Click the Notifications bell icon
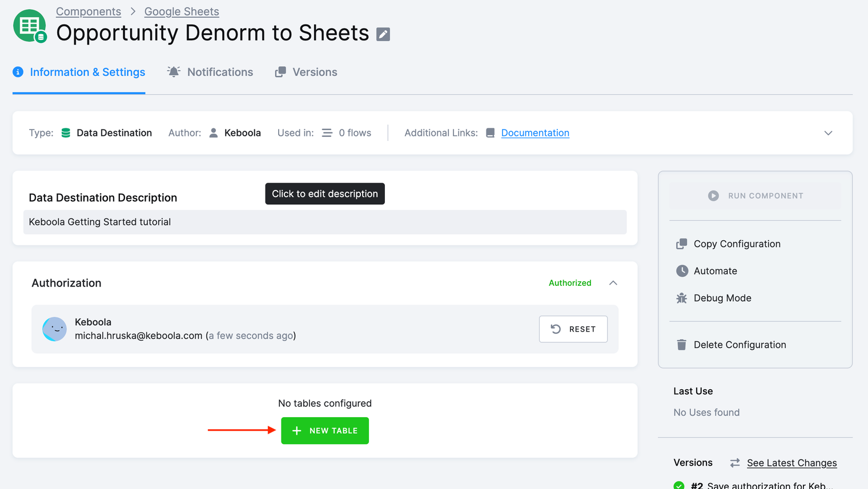Image resolution: width=868 pixels, height=489 pixels. click(x=174, y=72)
